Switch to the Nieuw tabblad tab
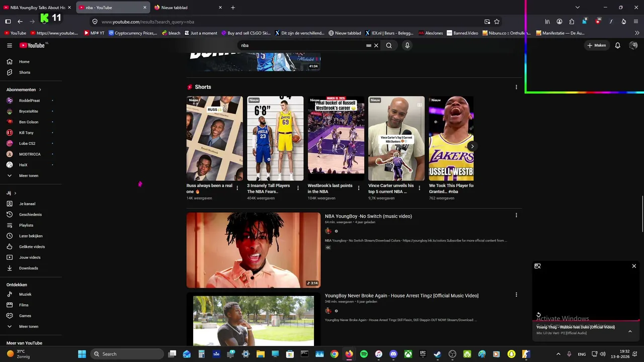644x362 pixels. pyautogui.click(x=189, y=8)
